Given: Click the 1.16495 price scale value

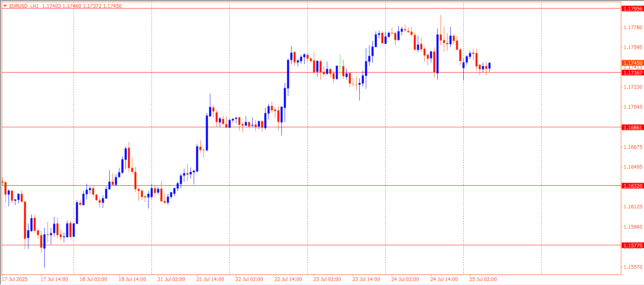Looking at the screenshot, I should [633, 167].
